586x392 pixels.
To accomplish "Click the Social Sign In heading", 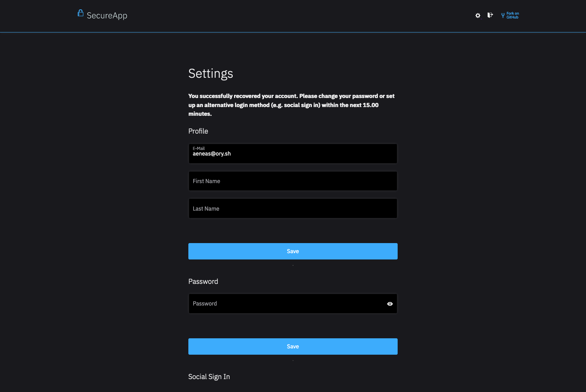I will pyautogui.click(x=209, y=377).
